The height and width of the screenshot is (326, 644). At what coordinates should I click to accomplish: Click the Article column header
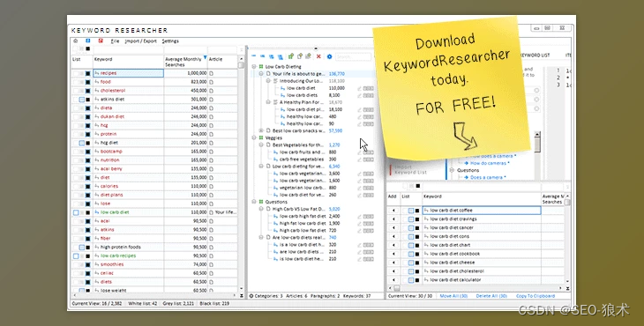pyautogui.click(x=222, y=62)
